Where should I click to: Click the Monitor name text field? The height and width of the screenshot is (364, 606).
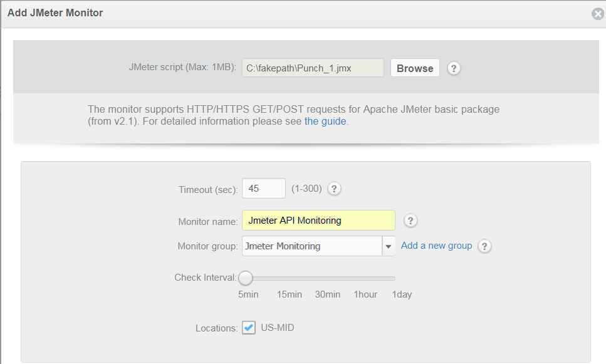[x=318, y=221]
